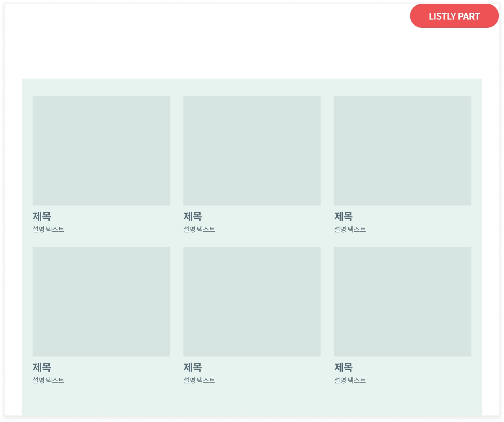Viewport: 504px width, 422px height.
Task: Open the 제목 title of last bottom-row card
Action: (344, 367)
